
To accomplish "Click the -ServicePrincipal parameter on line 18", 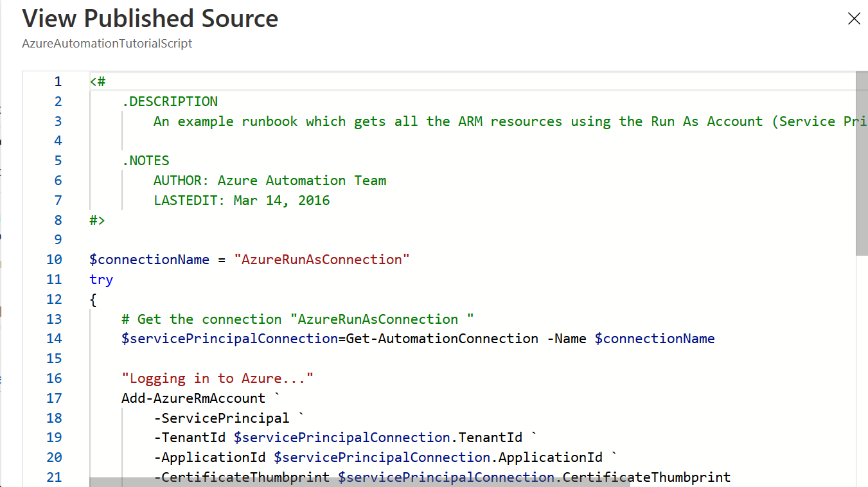I will (222, 418).
